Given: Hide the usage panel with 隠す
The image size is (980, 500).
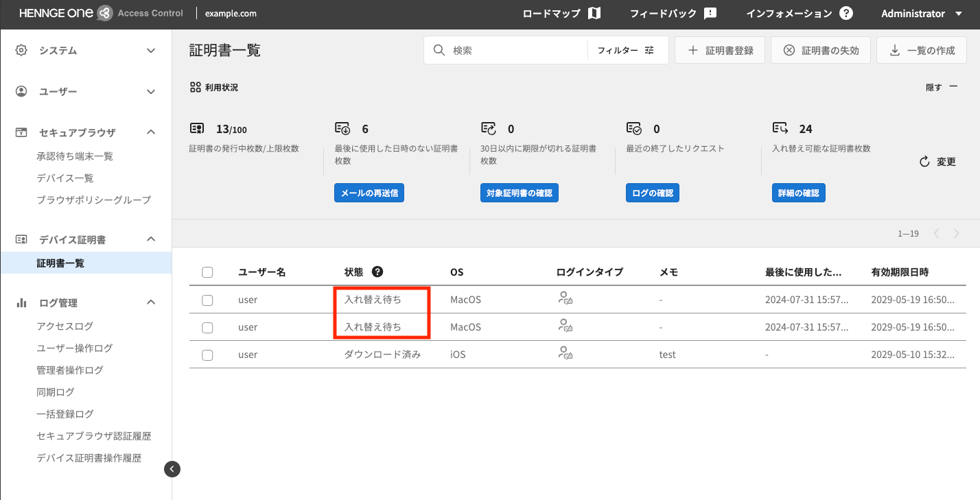Looking at the screenshot, I should (x=942, y=87).
